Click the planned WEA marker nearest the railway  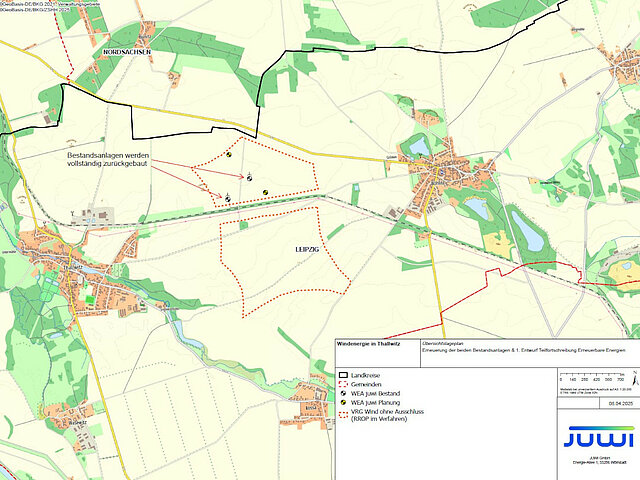click(x=265, y=191)
